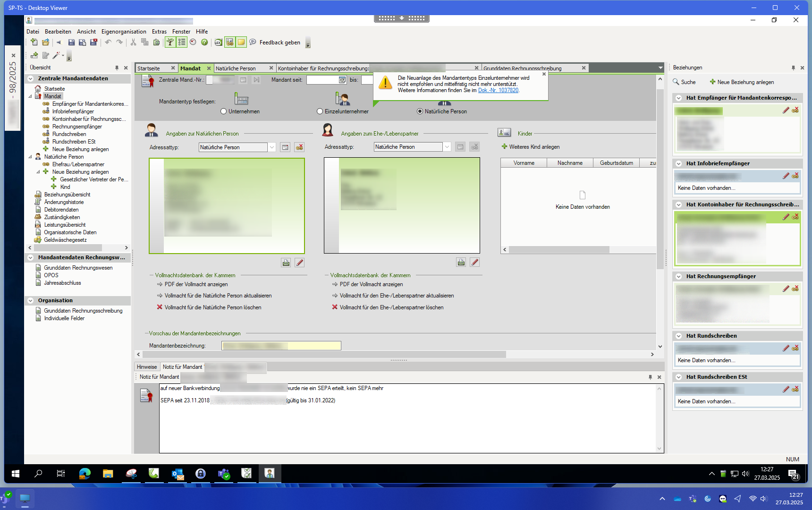Click the LEX toolbar icon
812x510 pixels.
point(218,42)
